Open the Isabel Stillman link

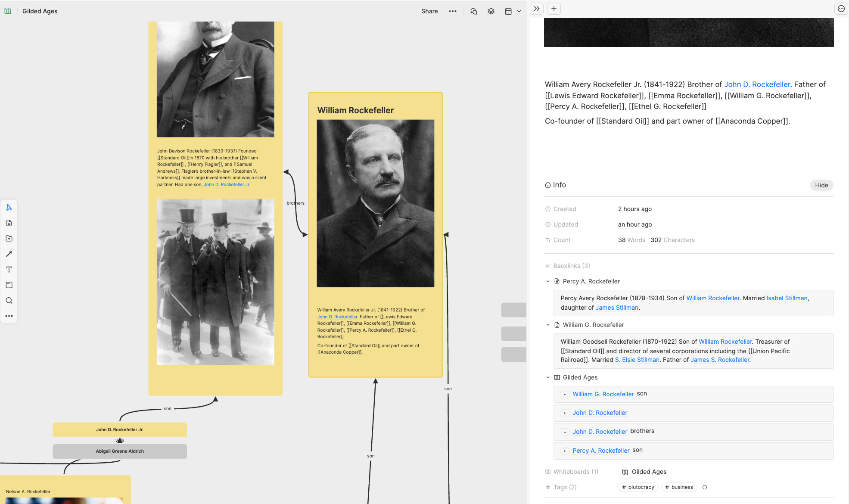point(787,298)
